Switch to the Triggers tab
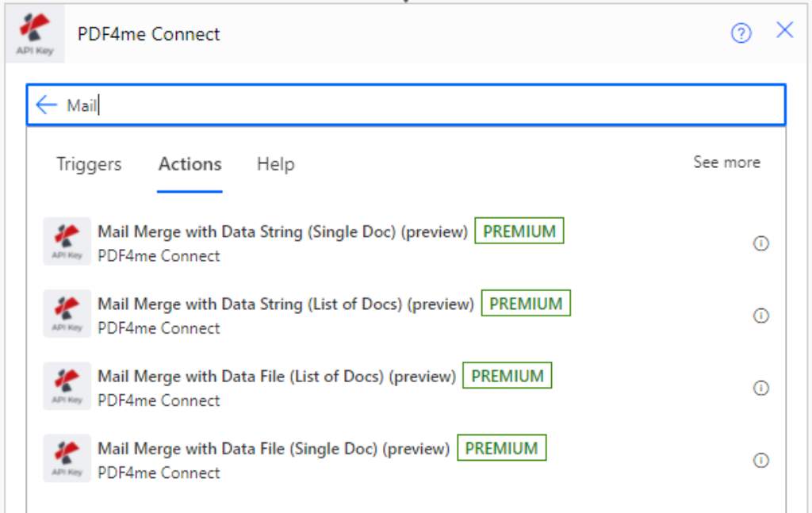 [88, 165]
